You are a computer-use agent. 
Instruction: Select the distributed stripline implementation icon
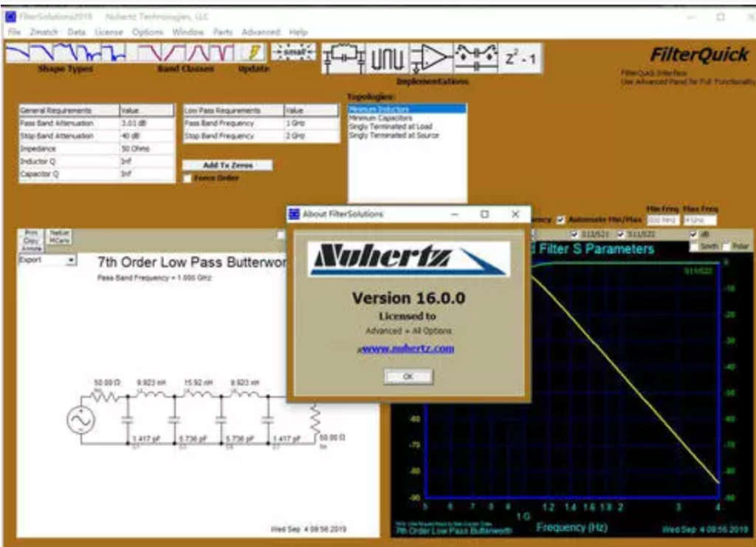(x=388, y=58)
